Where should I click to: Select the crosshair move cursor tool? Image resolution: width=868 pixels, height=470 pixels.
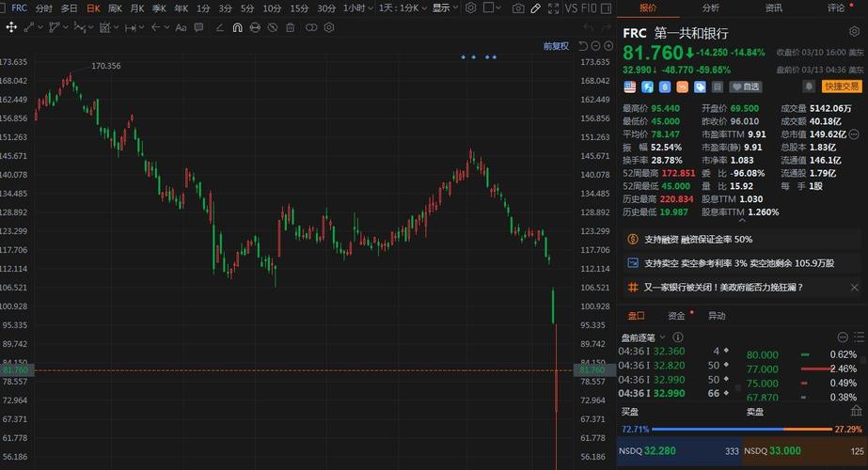(10, 28)
